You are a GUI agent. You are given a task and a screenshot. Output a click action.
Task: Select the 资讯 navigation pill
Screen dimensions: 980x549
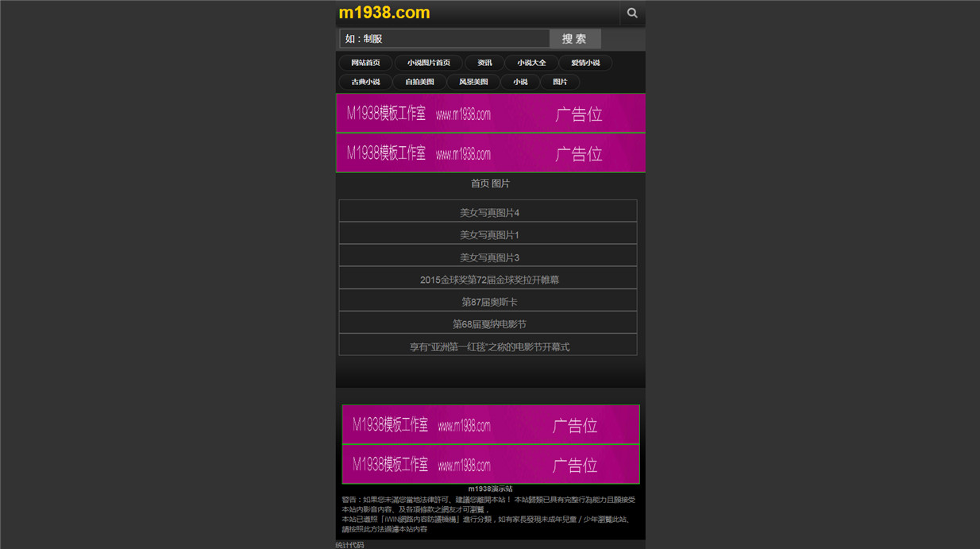click(x=484, y=63)
